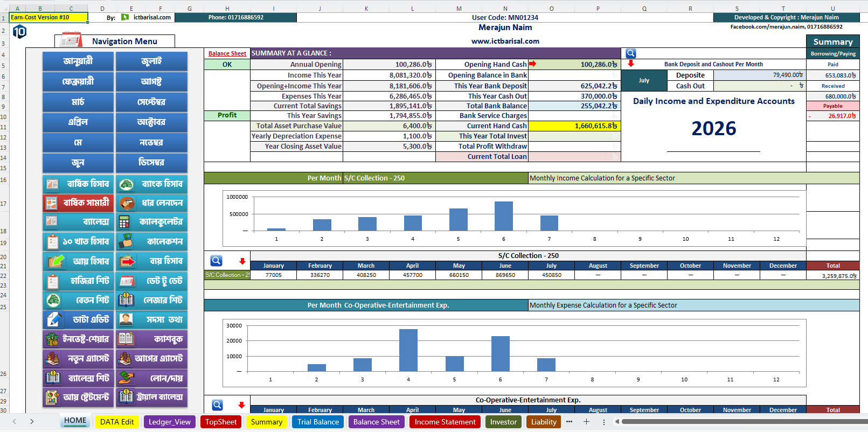Click the magnifier icon beside Summary At A Glance
Image resolution: width=868 pixels, height=432 pixels.
click(631, 53)
